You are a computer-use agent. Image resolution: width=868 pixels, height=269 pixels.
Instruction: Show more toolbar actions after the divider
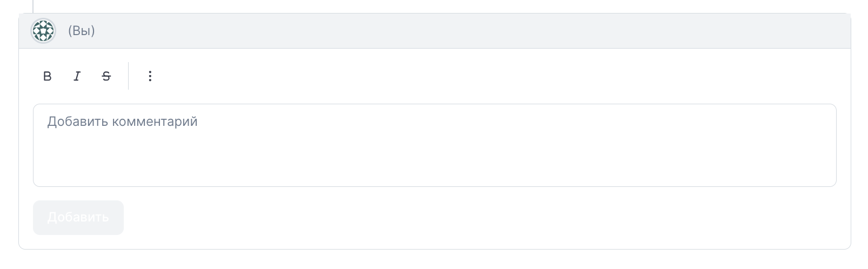point(150,76)
